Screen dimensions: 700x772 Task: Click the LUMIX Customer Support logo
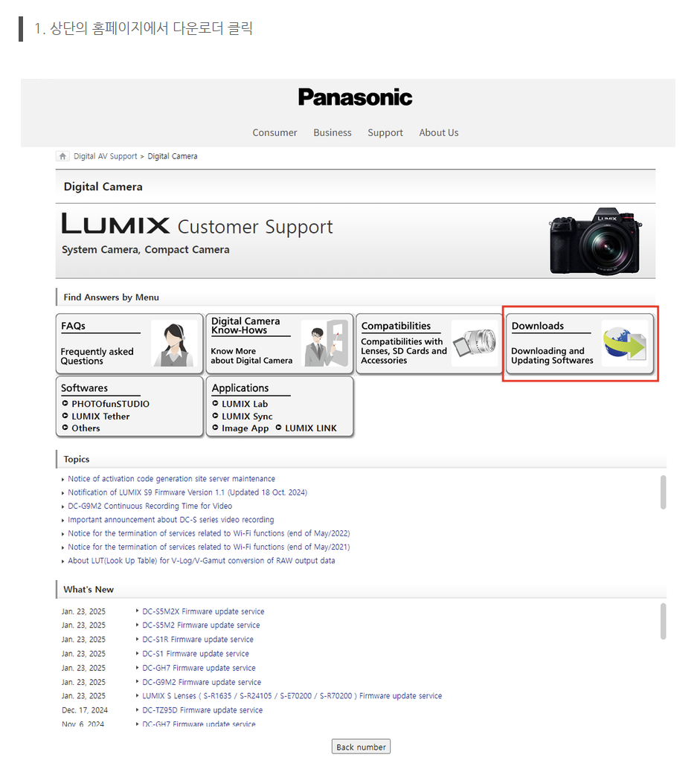click(197, 225)
